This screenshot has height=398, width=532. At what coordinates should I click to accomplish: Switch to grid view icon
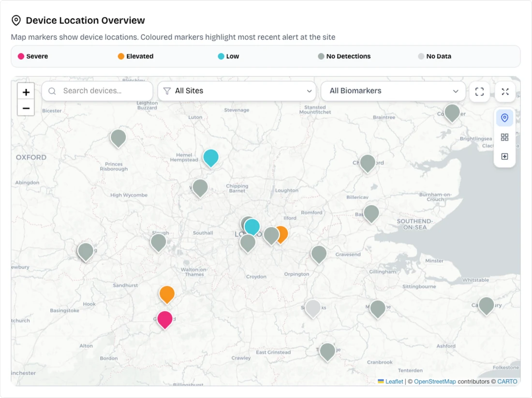click(504, 137)
